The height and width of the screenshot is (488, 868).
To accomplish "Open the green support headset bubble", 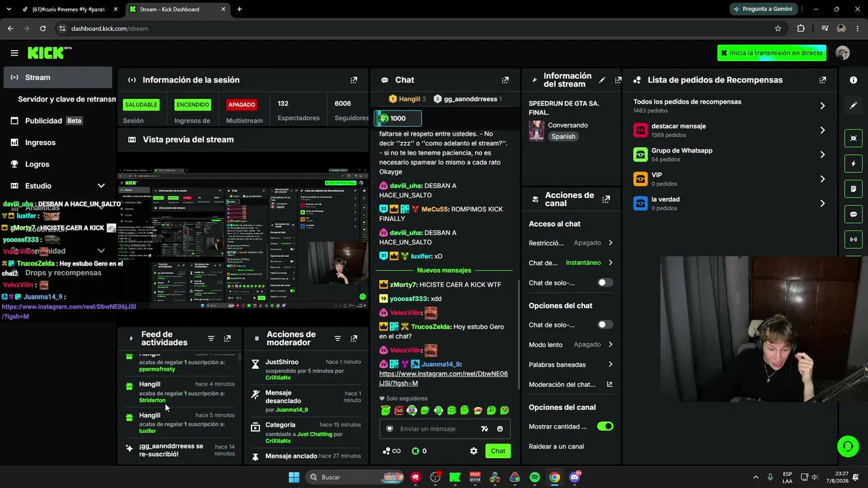I will pyautogui.click(x=848, y=446).
